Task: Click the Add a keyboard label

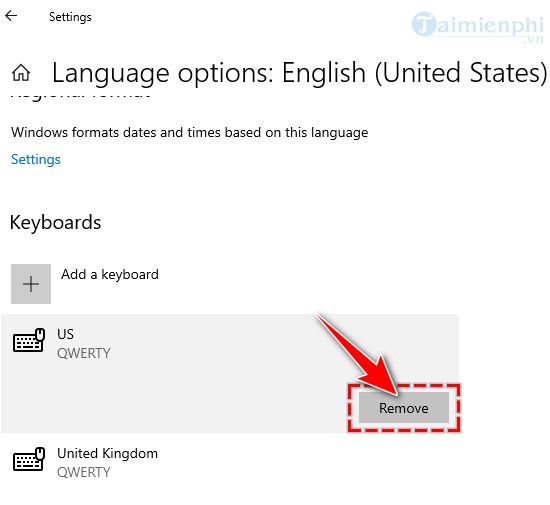Action: 110,274
